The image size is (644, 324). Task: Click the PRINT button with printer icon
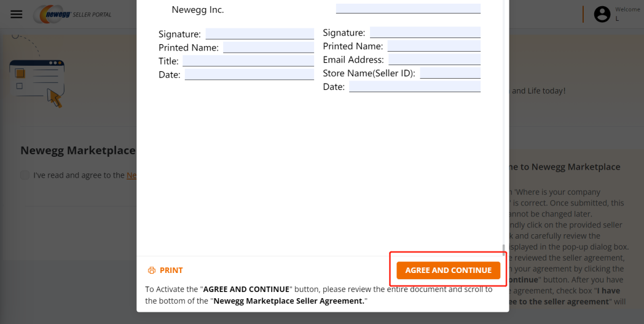pos(165,271)
